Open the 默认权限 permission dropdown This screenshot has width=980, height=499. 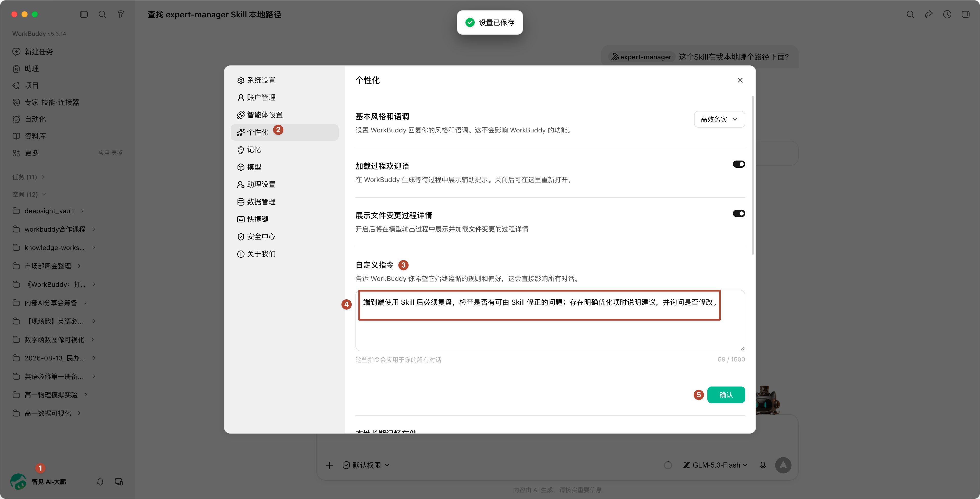click(x=366, y=465)
